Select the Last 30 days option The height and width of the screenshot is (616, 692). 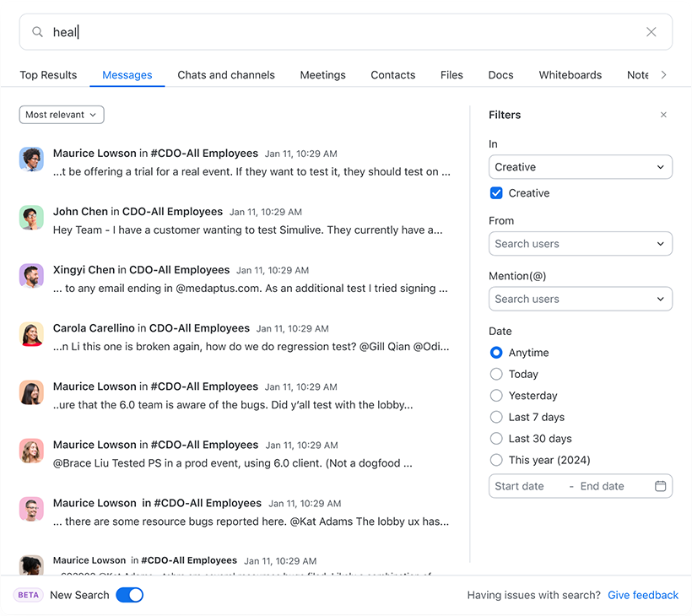(496, 439)
